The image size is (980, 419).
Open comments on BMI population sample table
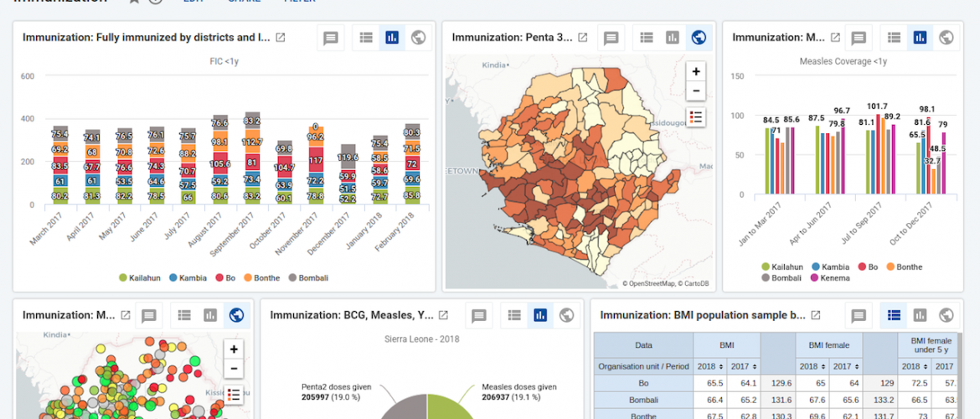click(859, 315)
